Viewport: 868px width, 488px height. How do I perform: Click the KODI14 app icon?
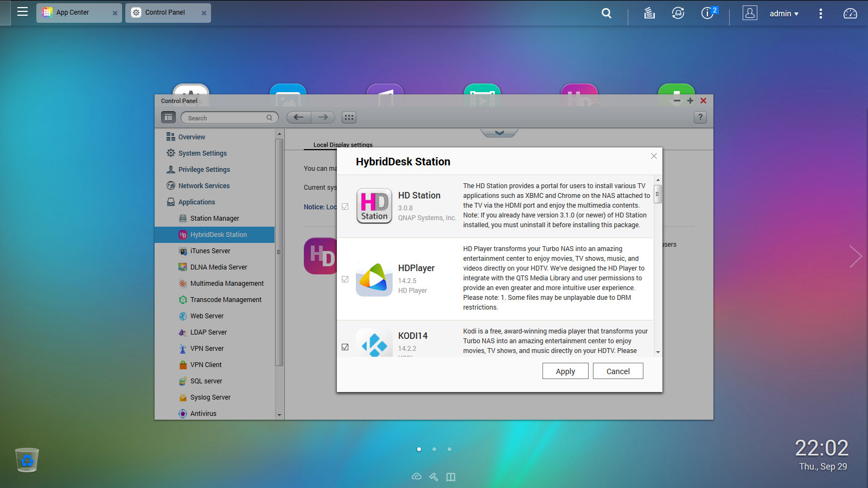(x=374, y=342)
